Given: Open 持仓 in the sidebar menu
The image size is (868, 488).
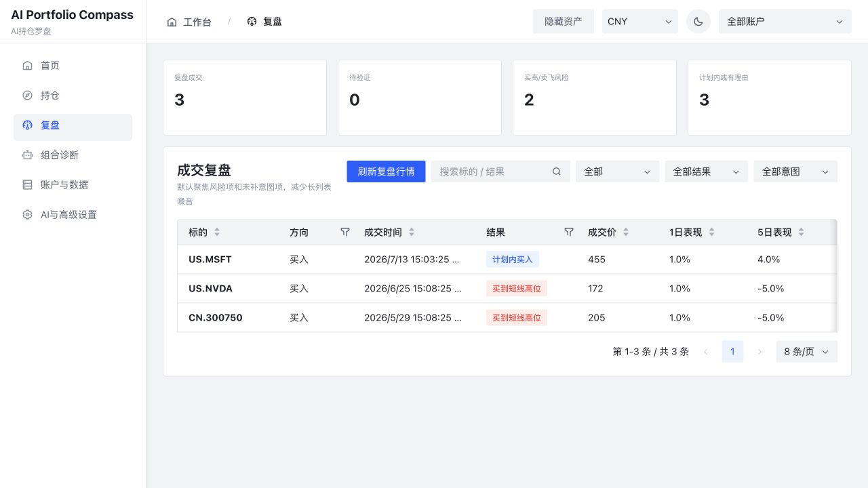Looking at the screenshot, I should click(73, 96).
